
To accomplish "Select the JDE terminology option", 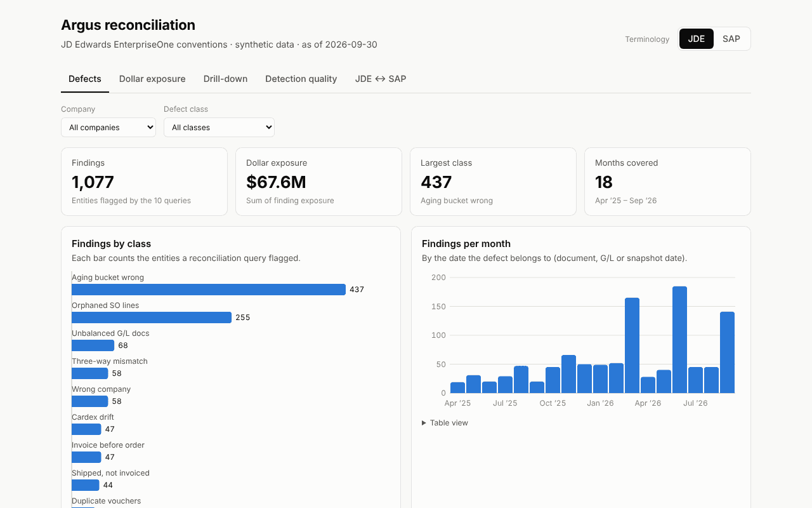I will tap(697, 39).
